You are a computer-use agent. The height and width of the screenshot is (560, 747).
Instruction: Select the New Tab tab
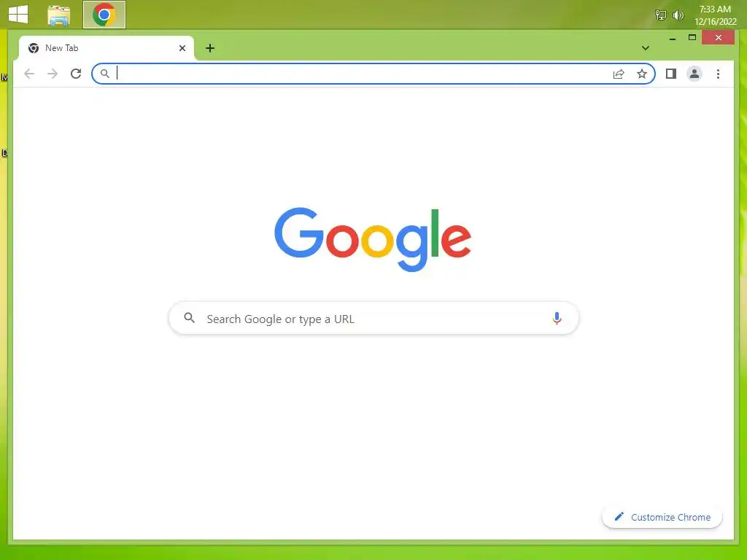[x=107, y=48]
